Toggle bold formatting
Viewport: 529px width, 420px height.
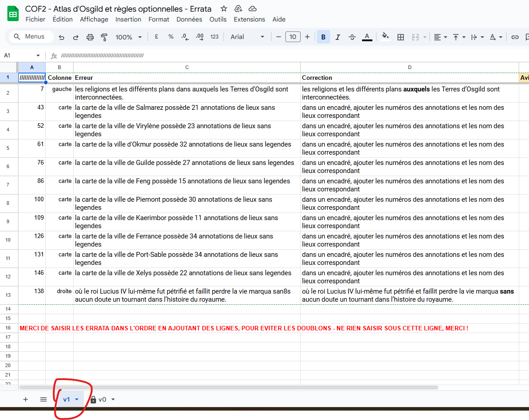(x=323, y=37)
